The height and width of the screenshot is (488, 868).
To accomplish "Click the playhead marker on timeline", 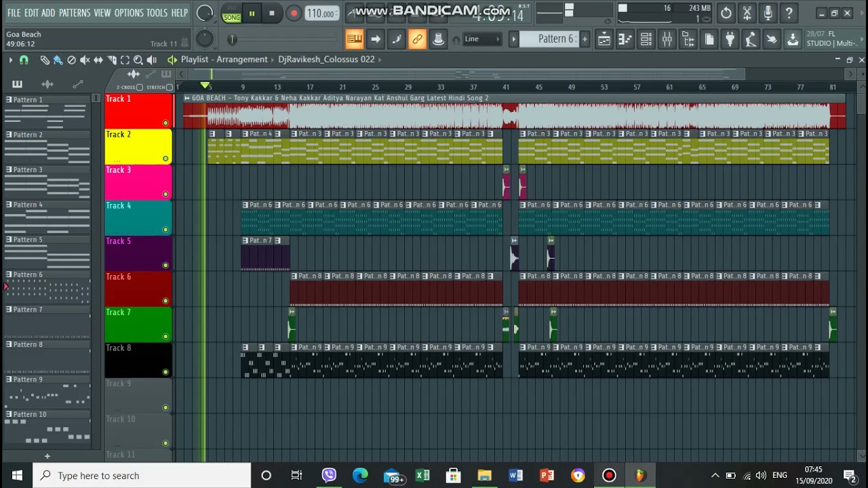I will pos(205,85).
